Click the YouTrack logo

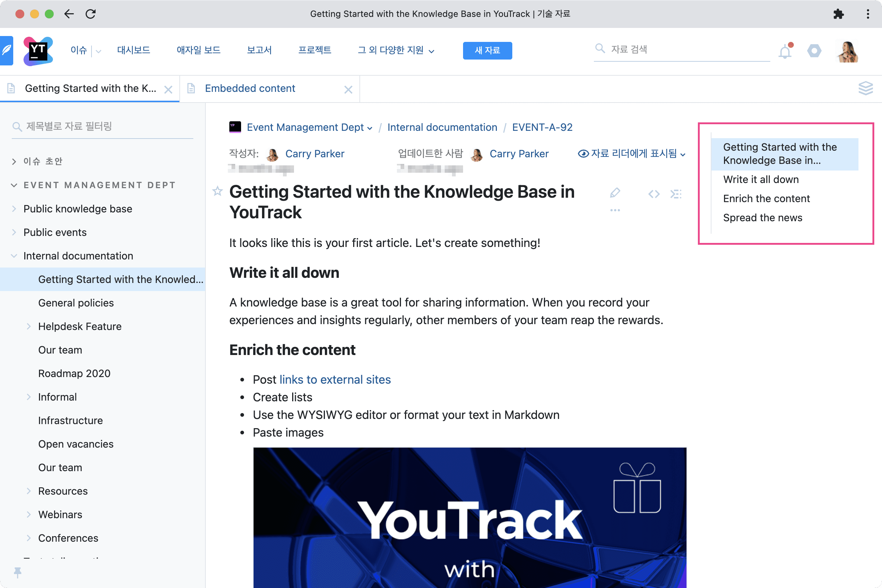click(38, 51)
